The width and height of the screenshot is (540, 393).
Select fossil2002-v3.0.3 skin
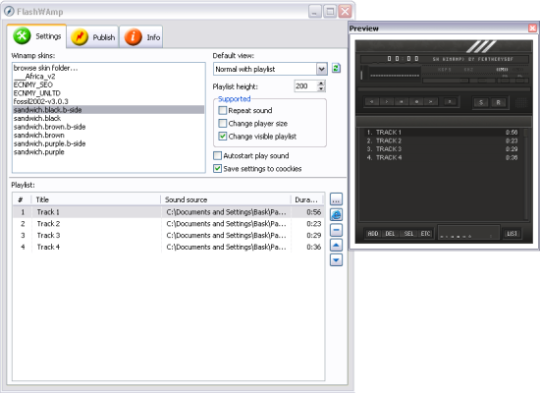[108, 101]
